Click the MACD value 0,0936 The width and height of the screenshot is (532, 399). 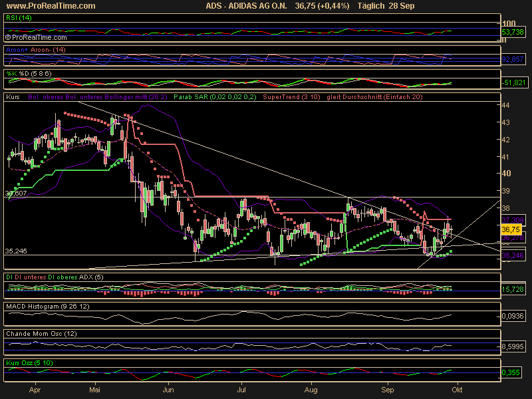click(513, 316)
